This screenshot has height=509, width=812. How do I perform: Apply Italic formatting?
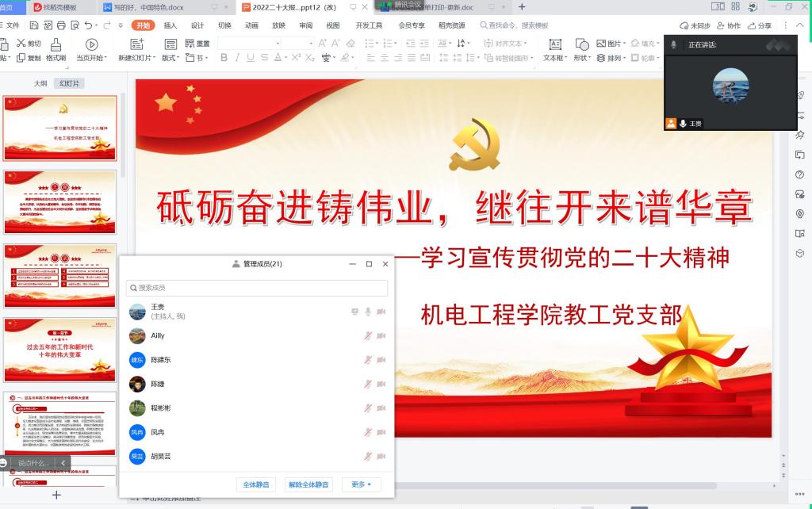[x=237, y=57]
